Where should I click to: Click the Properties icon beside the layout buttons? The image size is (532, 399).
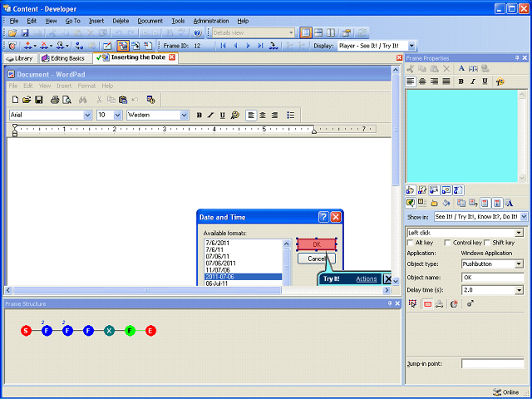pyautogui.click(x=346, y=33)
